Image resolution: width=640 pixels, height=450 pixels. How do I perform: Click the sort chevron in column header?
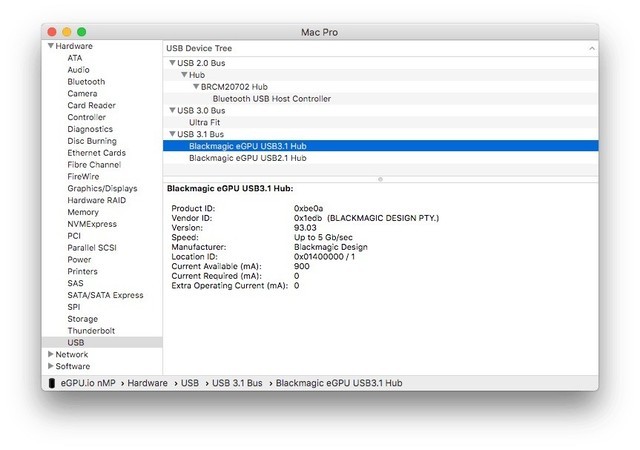tap(591, 47)
